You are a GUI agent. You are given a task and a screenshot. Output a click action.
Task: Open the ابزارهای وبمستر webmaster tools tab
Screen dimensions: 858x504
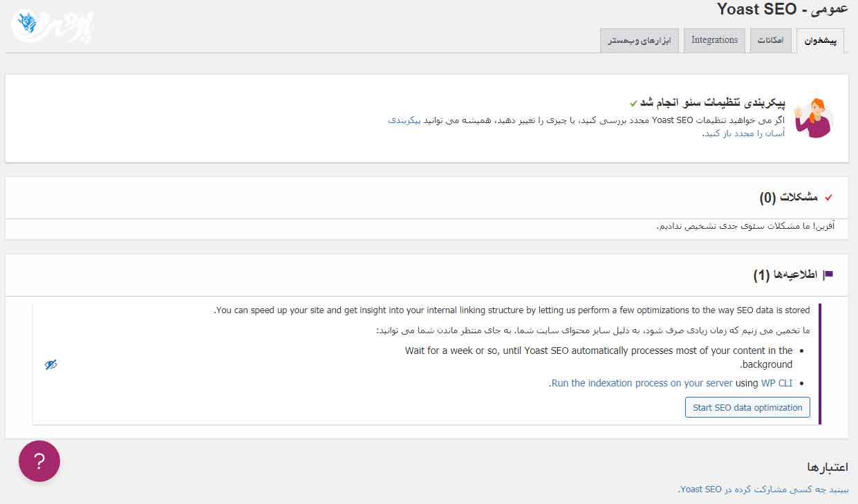pyautogui.click(x=640, y=40)
